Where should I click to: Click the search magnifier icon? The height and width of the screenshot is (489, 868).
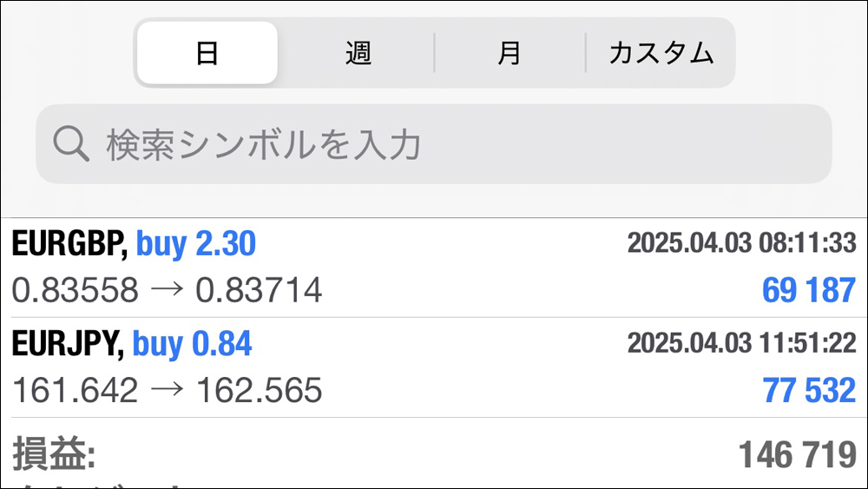coord(71,144)
